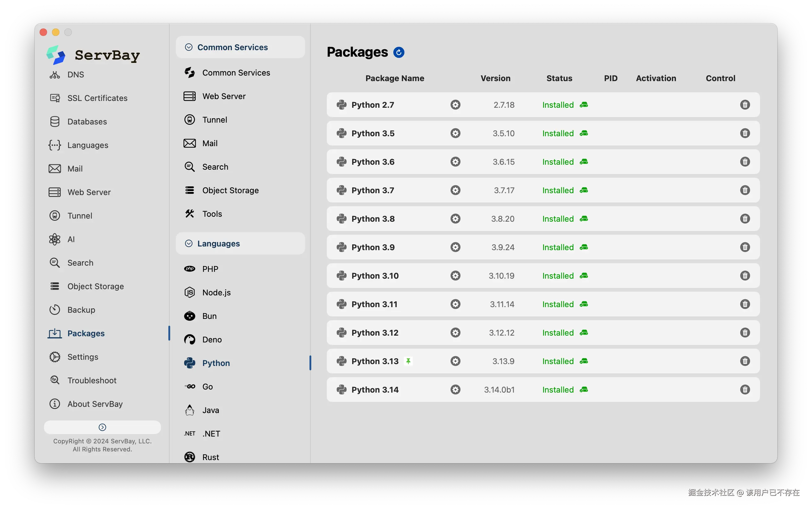Open the Troubleshoot menu item
This screenshot has width=812, height=509.
tap(92, 381)
